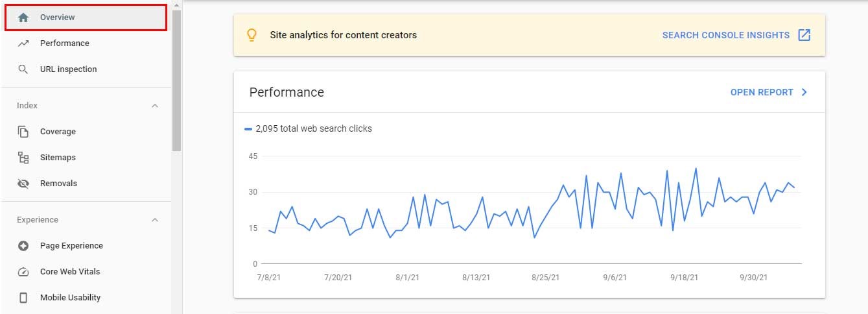The height and width of the screenshot is (314, 868).
Task: Click the external link icon beside Search Console Insights
Action: (804, 35)
